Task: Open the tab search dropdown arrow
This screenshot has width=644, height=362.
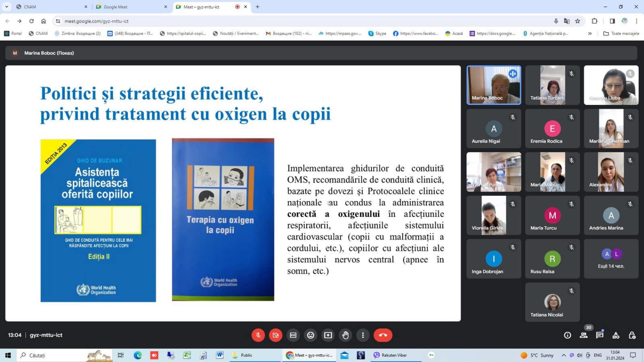Action: (x=6, y=7)
